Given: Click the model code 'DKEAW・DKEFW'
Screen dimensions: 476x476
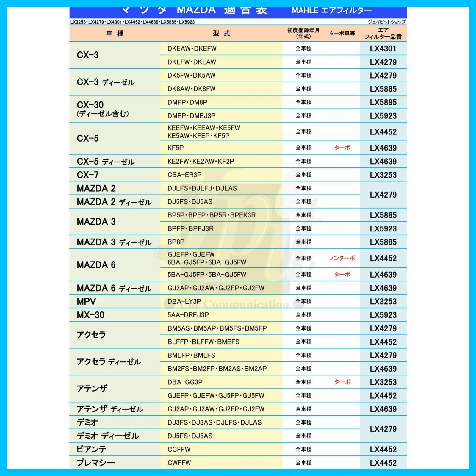Looking at the screenshot, I should point(192,48).
